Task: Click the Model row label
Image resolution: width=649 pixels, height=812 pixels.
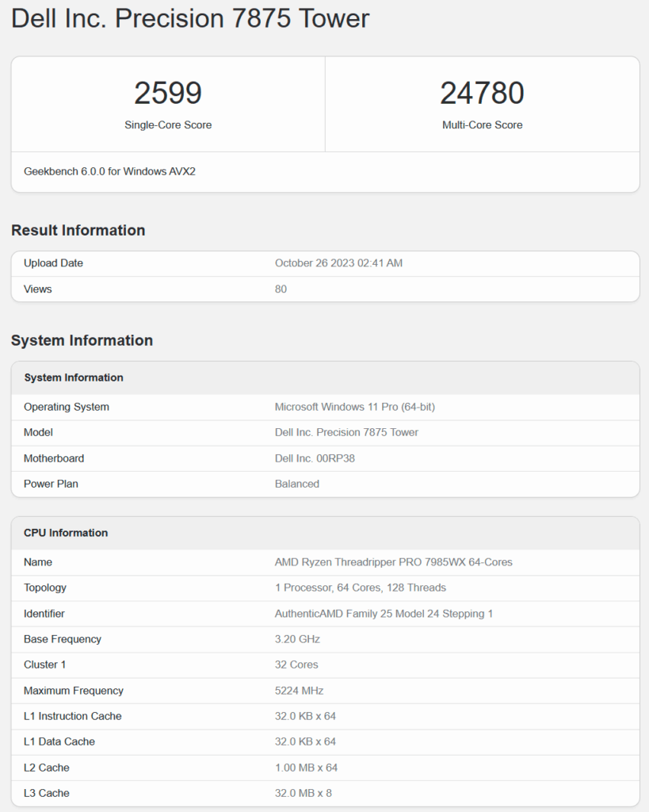Action: click(38, 432)
